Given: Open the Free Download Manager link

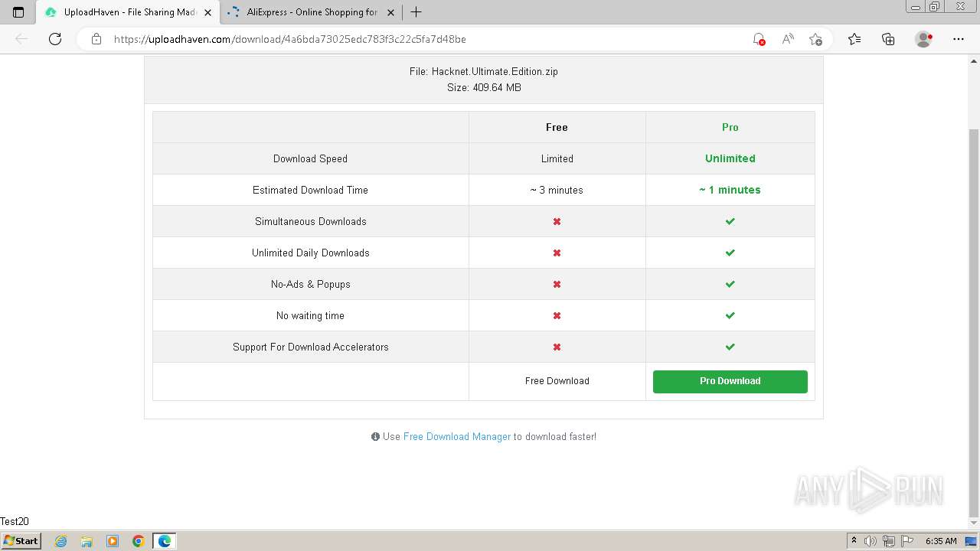Looking at the screenshot, I should pyautogui.click(x=457, y=437).
